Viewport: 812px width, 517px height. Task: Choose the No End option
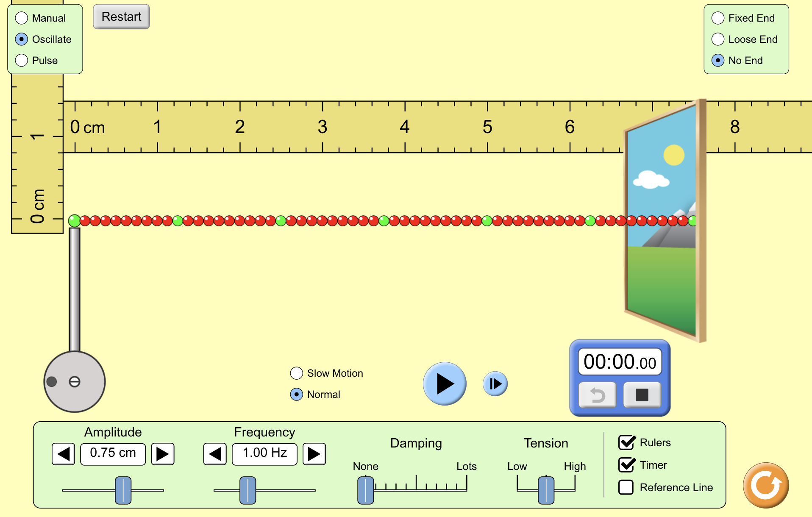click(x=718, y=61)
